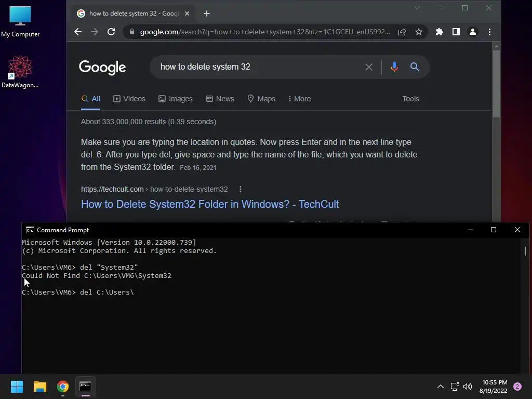Switch to Maps results tab
Viewport: 532px width, 399px height.
pyautogui.click(x=261, y=99)
